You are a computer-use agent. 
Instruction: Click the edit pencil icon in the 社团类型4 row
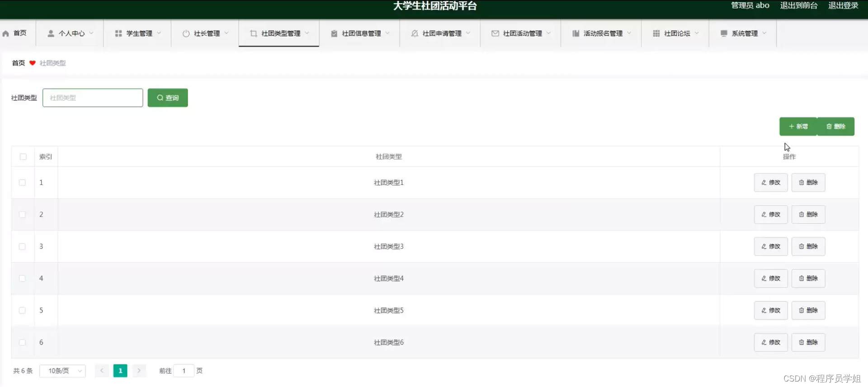point(764,278)
